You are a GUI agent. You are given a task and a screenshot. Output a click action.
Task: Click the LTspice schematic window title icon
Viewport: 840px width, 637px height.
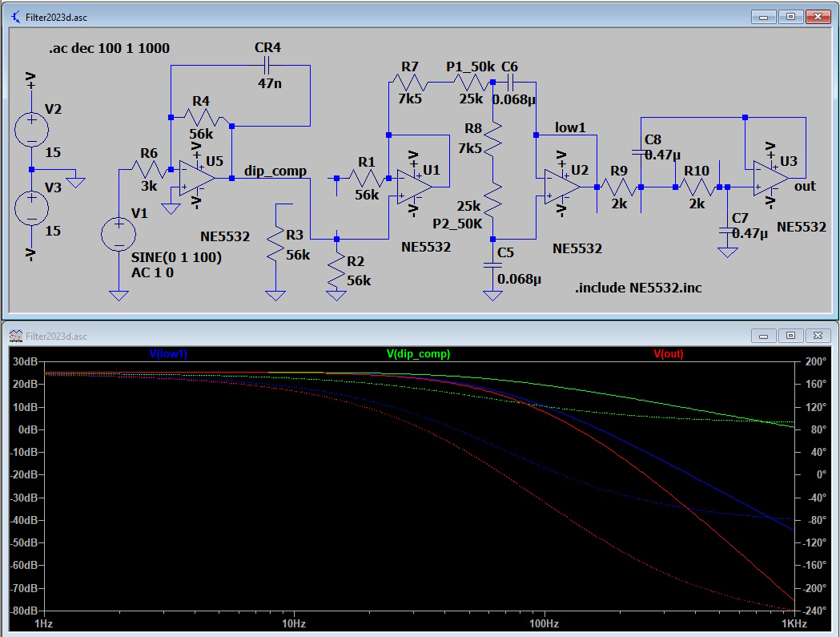pyautogui.click(x=16, y=15)
